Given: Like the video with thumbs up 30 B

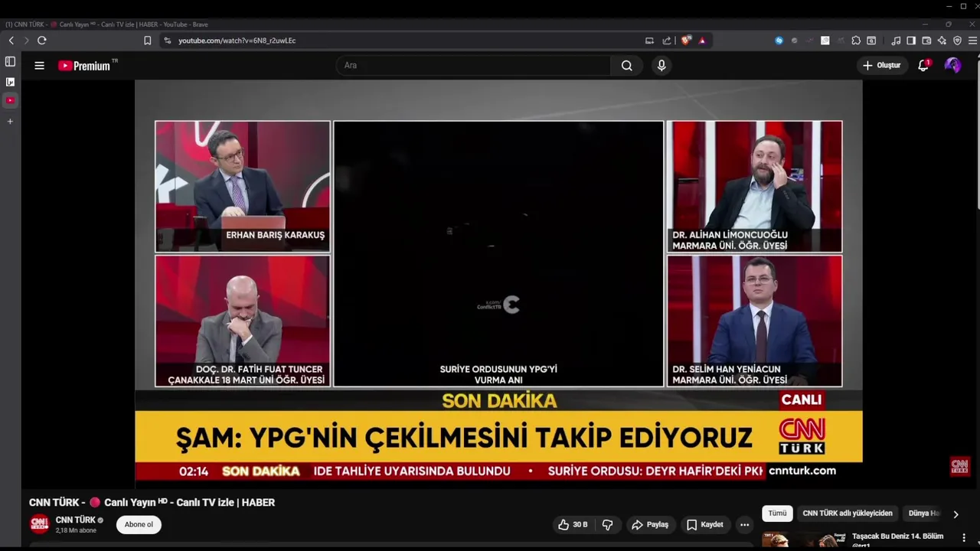Looking at the screenshot, I should point(573,524).
